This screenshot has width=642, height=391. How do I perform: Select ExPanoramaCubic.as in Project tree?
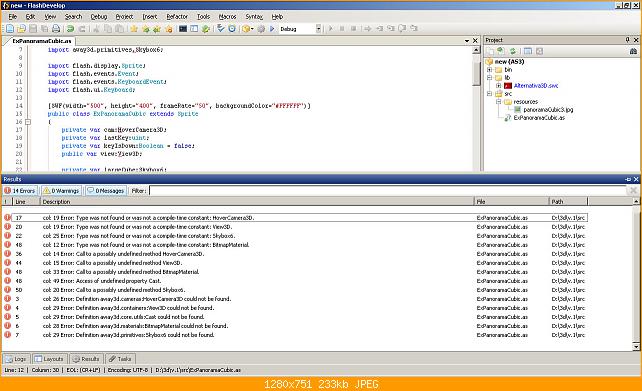pos(539,118)
